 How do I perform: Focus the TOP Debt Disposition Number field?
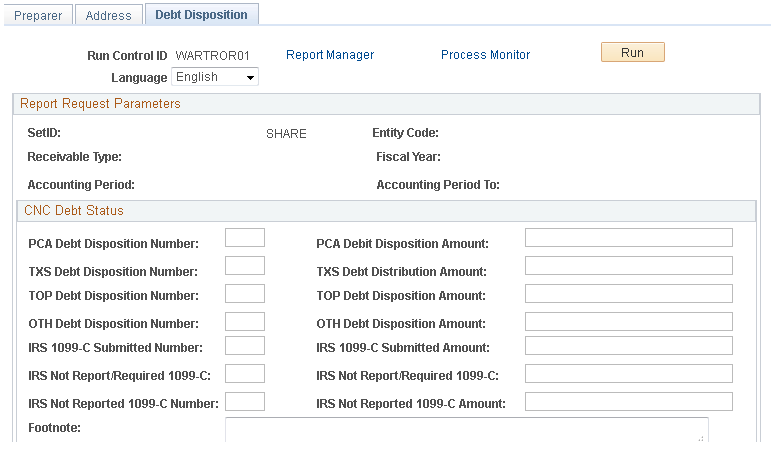[x=245, y=293]
